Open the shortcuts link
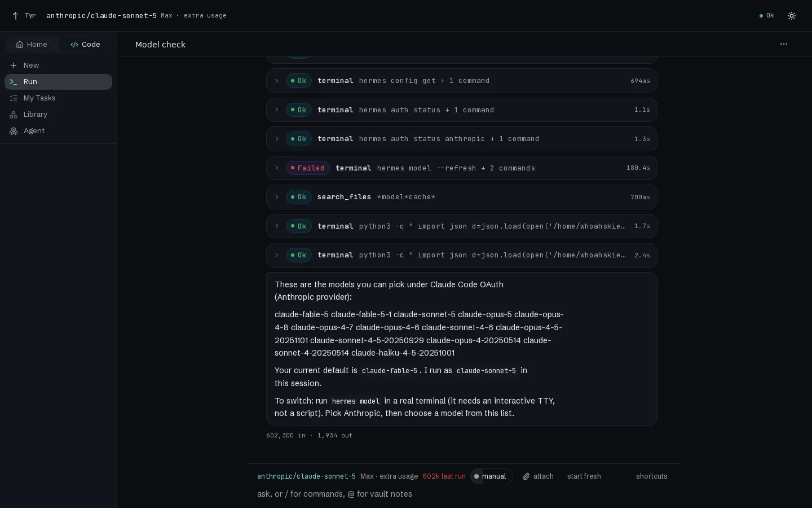812x508 pixels. click(x=651, y=476)
